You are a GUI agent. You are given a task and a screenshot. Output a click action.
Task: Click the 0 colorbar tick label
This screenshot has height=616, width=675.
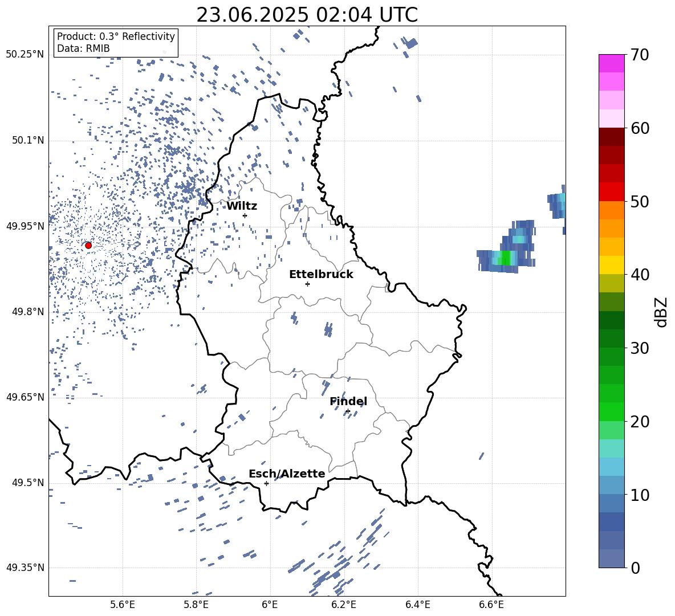pos(636,568)
